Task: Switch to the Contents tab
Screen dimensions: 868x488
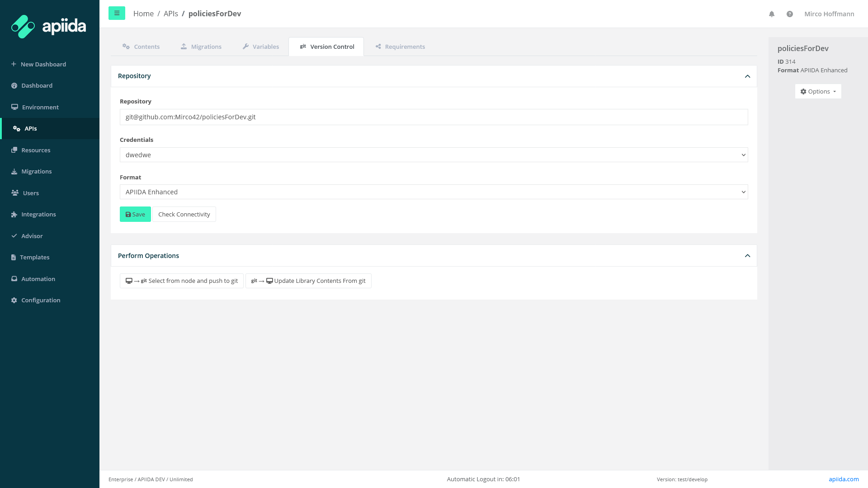Action: click(141, 47)
